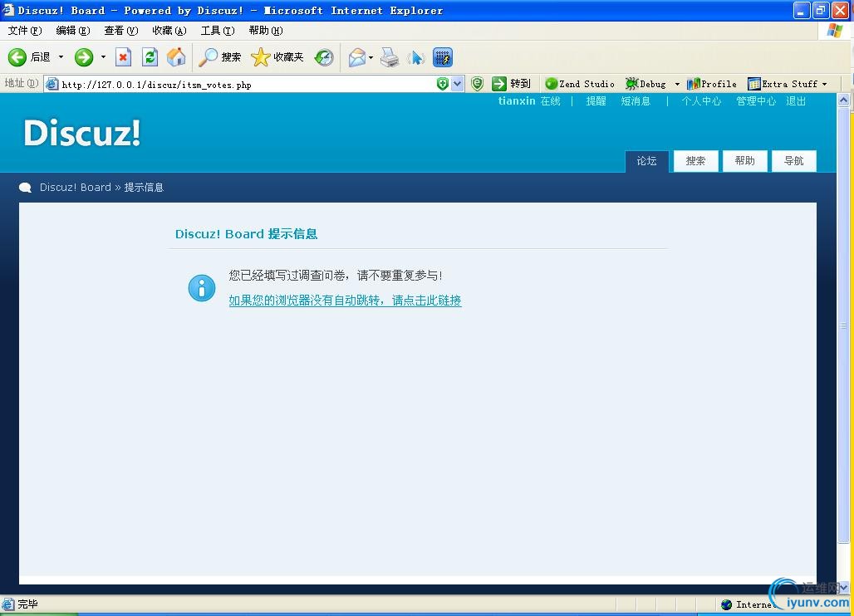
Task: Open the 收藏 (Favorites) menu
Action: [x=169, y=31]
